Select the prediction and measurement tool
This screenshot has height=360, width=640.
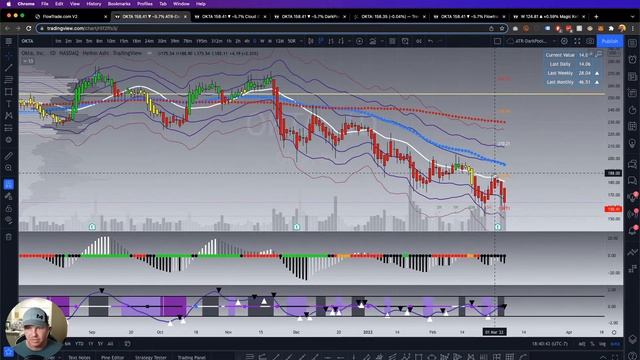pos(9,128)
